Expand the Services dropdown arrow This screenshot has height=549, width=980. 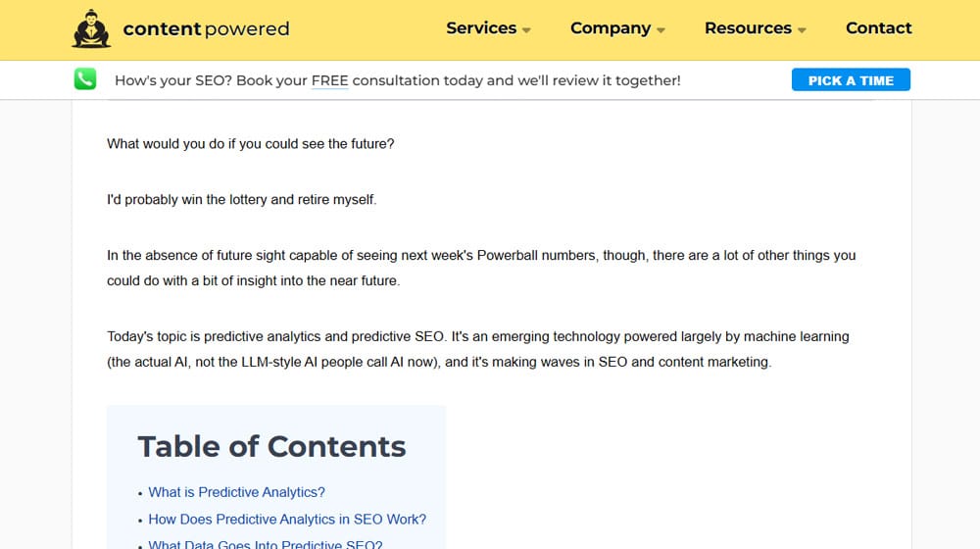526,30
